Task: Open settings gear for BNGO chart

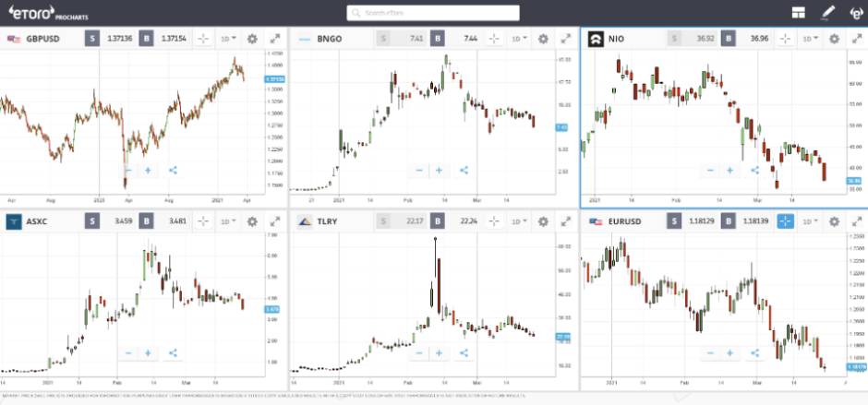Action: tap(543, 39)
